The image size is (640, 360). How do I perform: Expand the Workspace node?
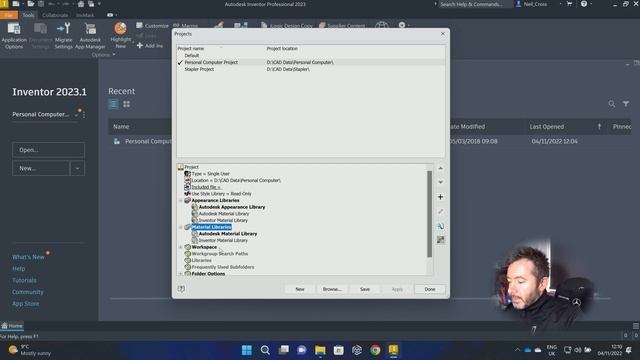pyautogui.click(x=180, y=247)
